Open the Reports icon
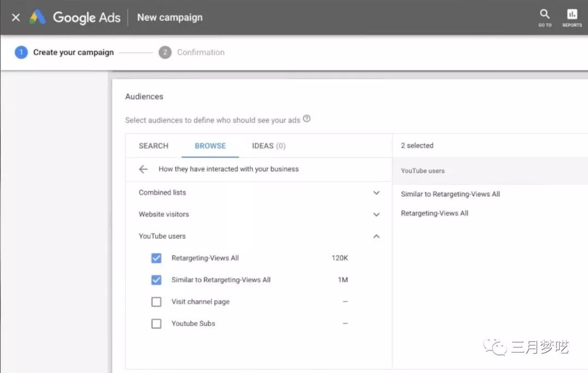The image size is (588, 373). pyautogui.click(x=572, y=17)
